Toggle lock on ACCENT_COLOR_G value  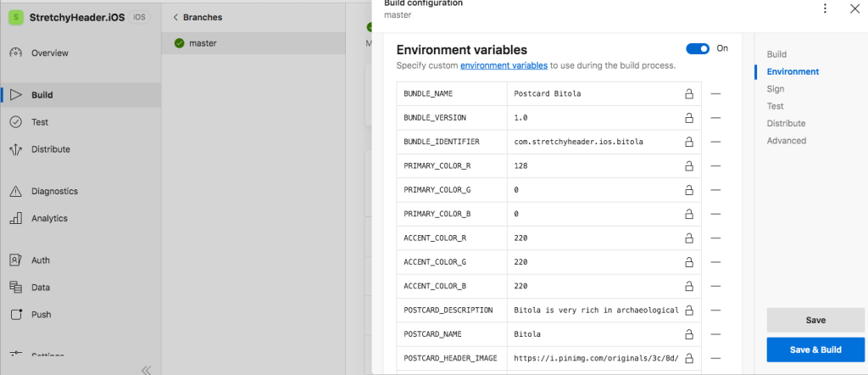(x=688, y=262)
